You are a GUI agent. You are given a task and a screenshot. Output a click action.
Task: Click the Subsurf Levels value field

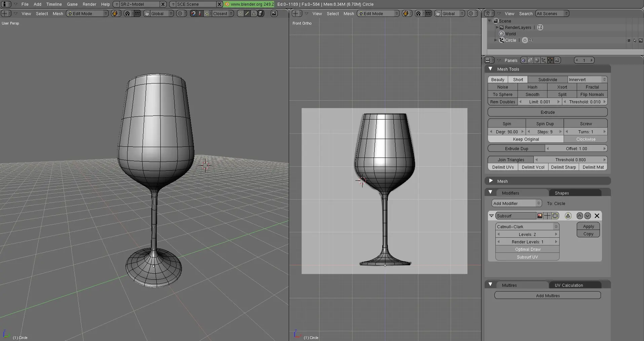[527, 234]
